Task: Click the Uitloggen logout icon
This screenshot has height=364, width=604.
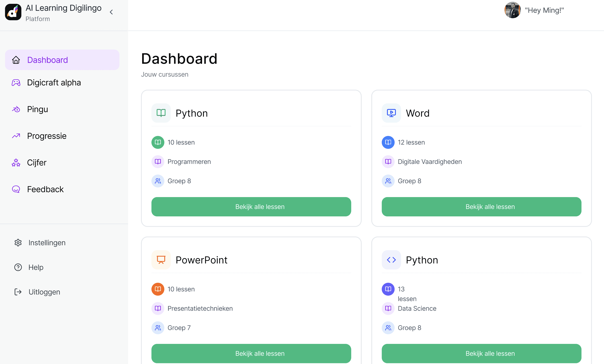Action: click(18, 292)
